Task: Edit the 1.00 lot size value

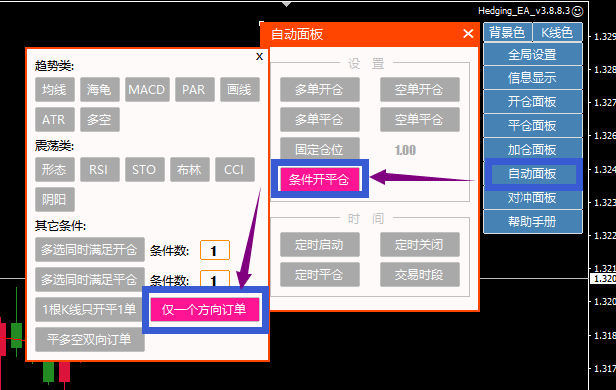Action: [x=405, y=150]
